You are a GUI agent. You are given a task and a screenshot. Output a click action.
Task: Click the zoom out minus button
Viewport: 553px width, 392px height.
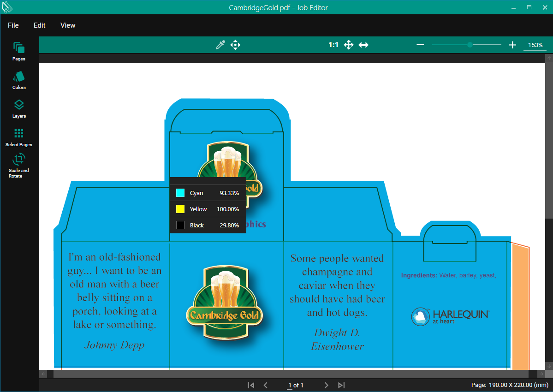(420, 45)
